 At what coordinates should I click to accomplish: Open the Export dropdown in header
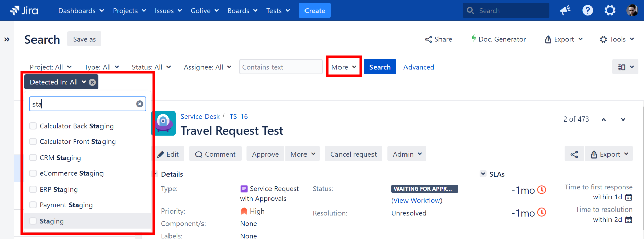[563, 39]
